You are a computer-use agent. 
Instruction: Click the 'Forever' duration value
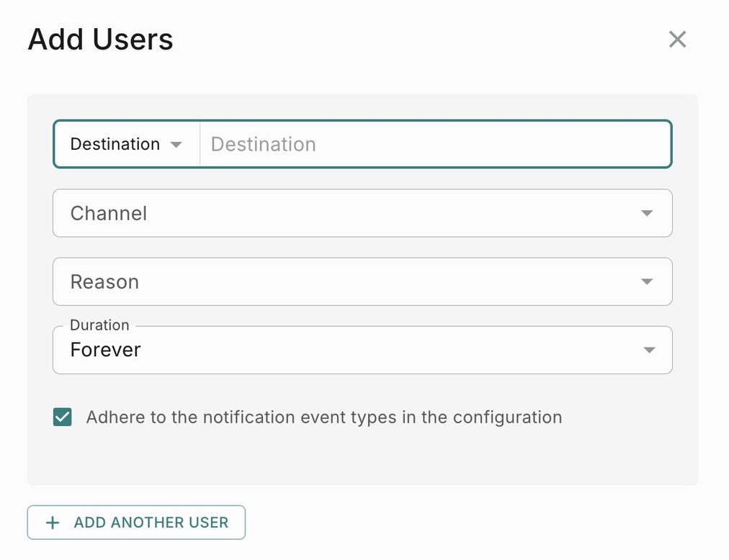[105, 351]
